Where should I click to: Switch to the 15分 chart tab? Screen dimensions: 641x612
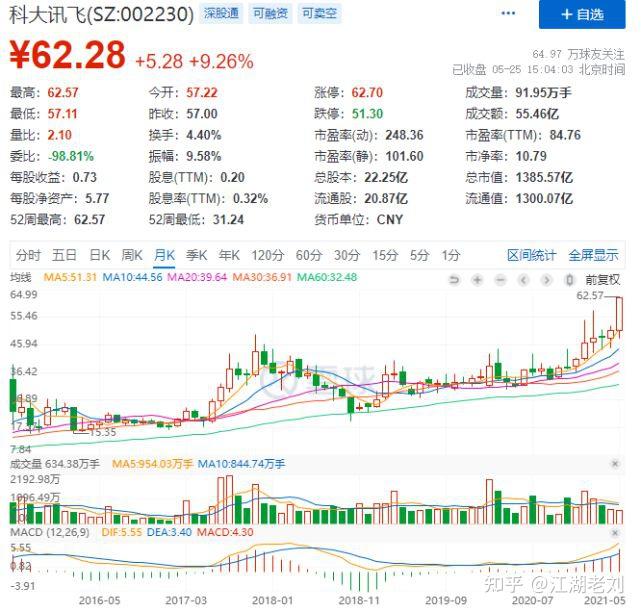coord(385,256)
